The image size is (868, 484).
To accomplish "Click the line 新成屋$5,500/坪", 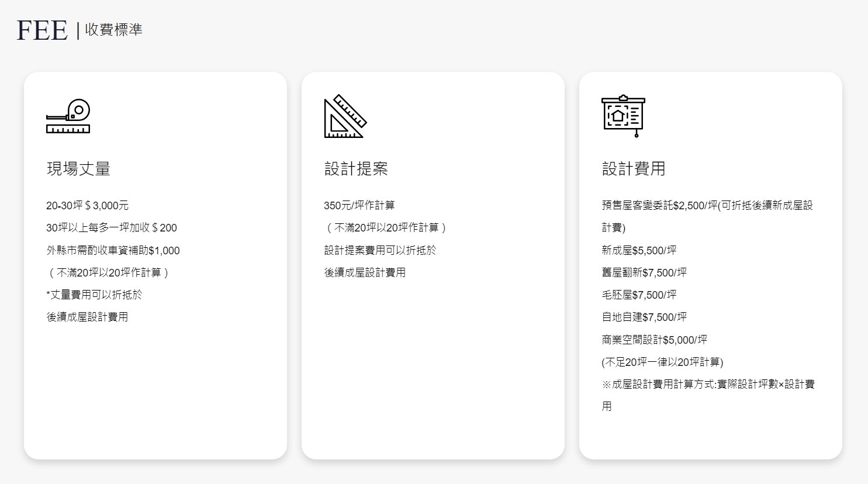I will click(x=639, y=250).
